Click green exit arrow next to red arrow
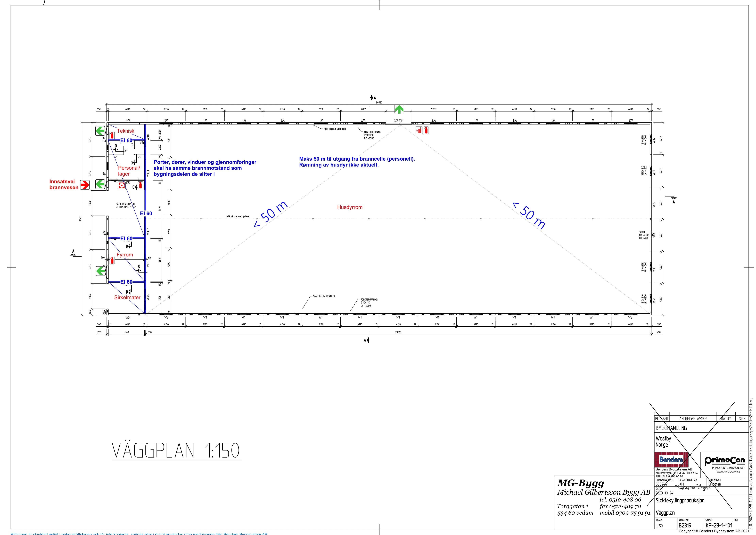 100,184
